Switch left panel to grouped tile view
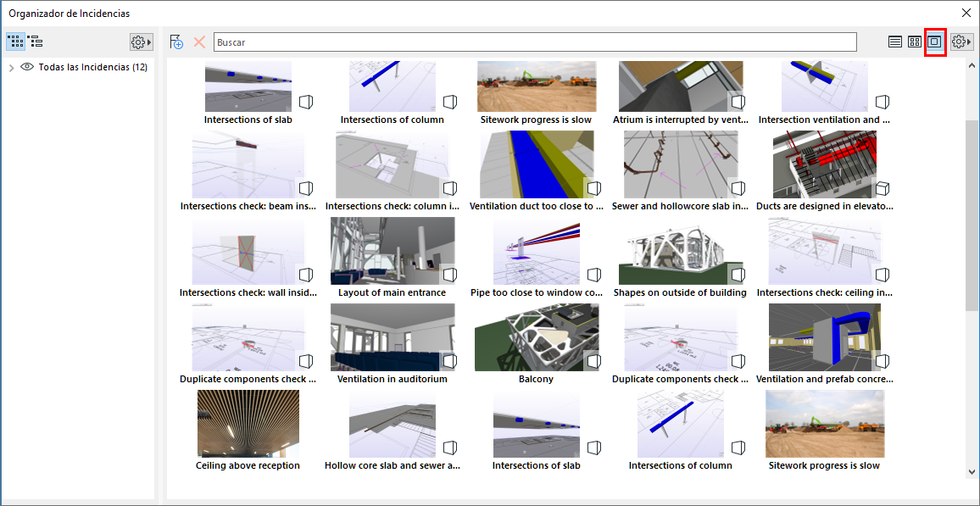Screen dimensions: 980x506 [x=15, y=42]
